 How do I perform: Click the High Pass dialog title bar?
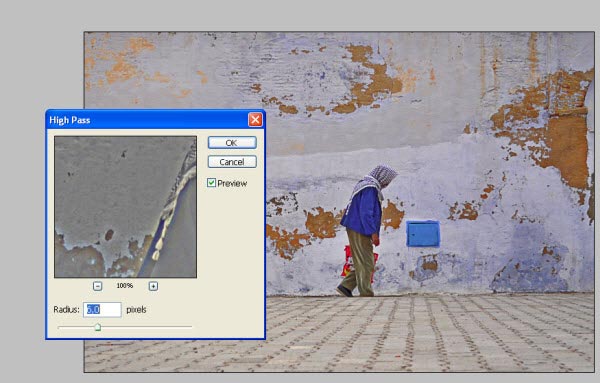click(147, 120)
